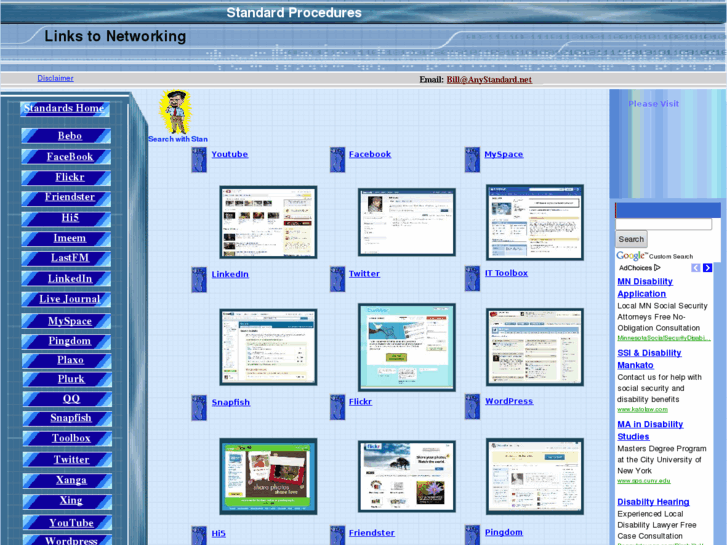Click the Google Custom Search input field
This screenshot has height=545, width=727.
[x=663, y=224]
